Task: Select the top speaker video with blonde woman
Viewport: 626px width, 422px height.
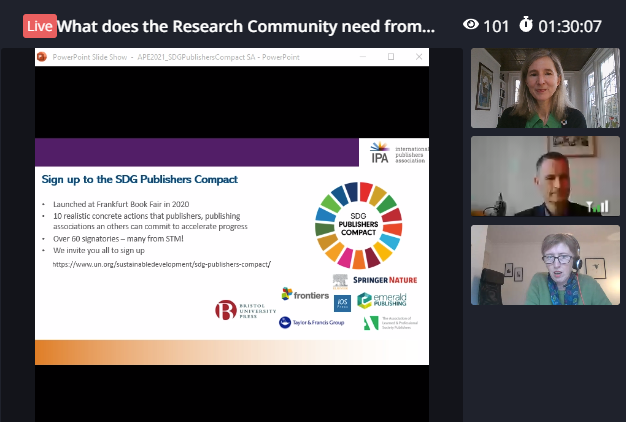Action: 545,88
